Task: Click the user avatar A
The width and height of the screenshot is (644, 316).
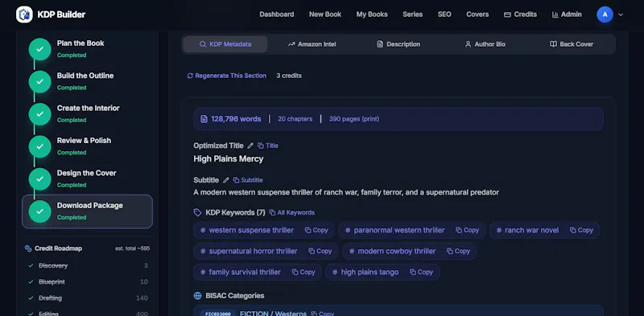Action: click(605, 14)
